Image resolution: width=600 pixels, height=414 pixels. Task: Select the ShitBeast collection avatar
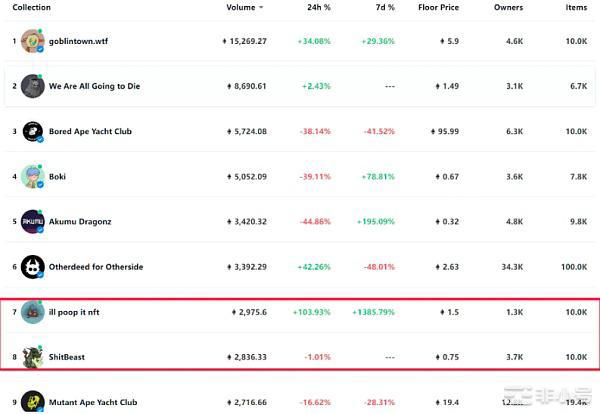tap(32, 357)
